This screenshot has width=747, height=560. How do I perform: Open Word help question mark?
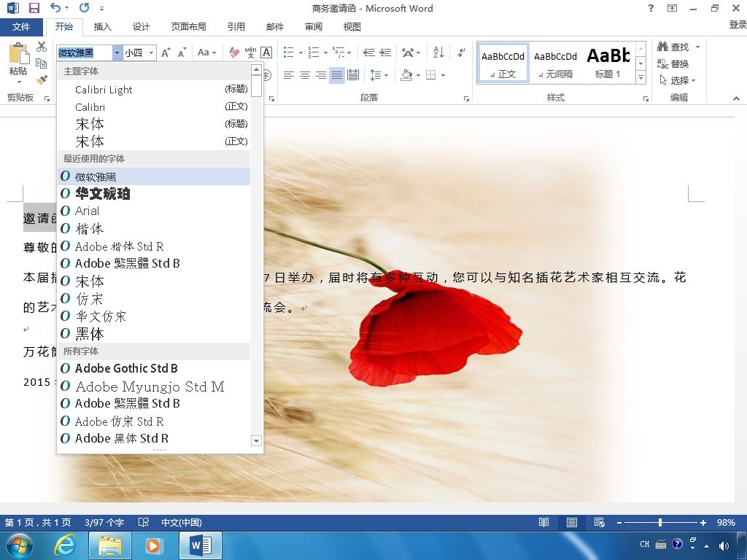pos(651,8)
